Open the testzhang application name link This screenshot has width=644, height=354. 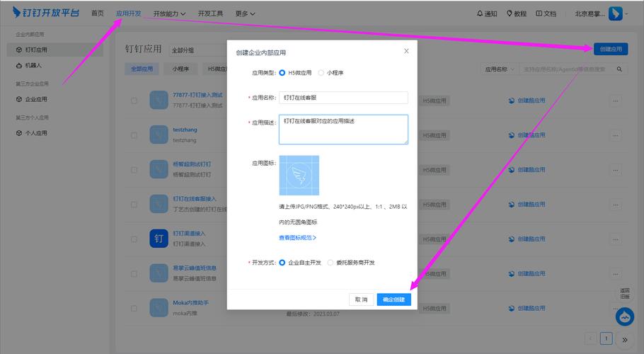point(185,130)
